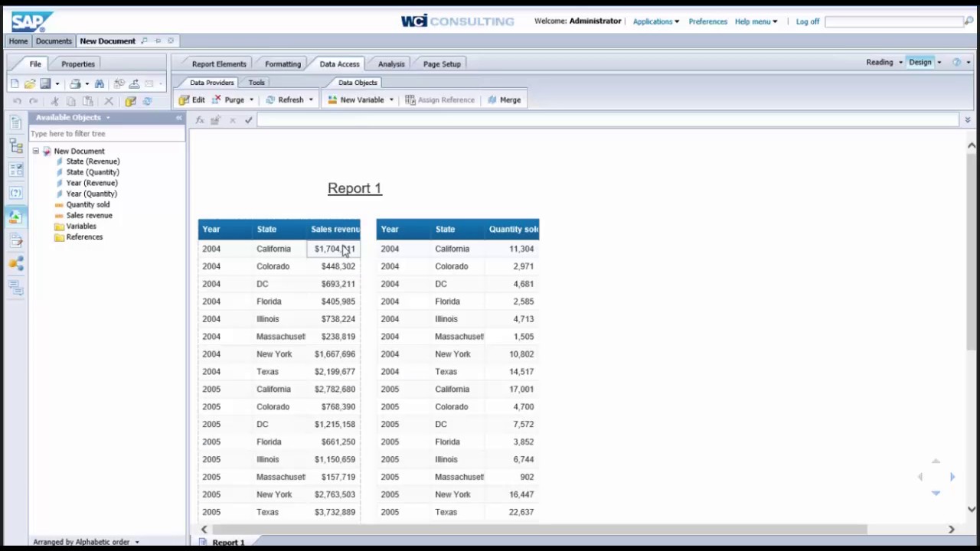The image size is (980, 551).
Task: Open Find with the binoculars icon
Action: click(100, 83)
